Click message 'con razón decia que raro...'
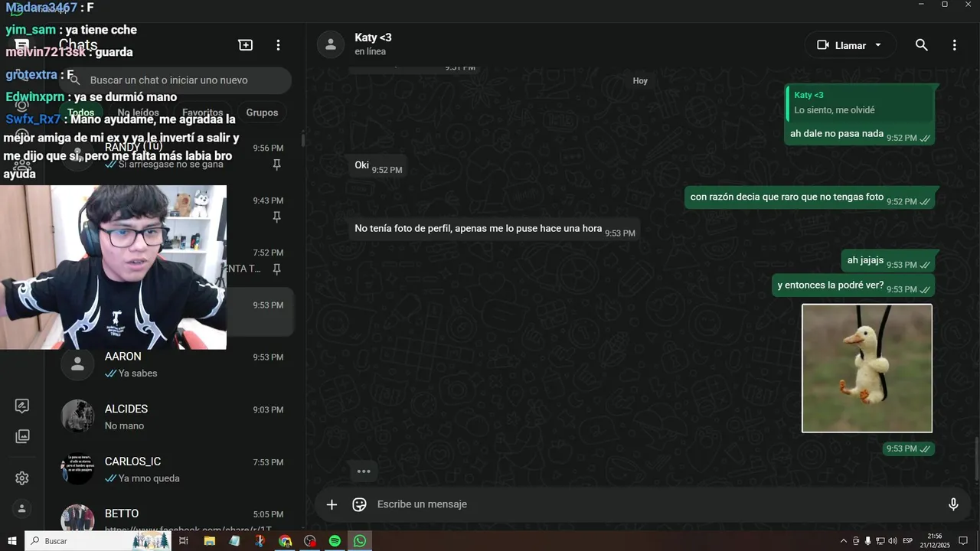This screenshot has width=980, height=551. tap(809, 197)
